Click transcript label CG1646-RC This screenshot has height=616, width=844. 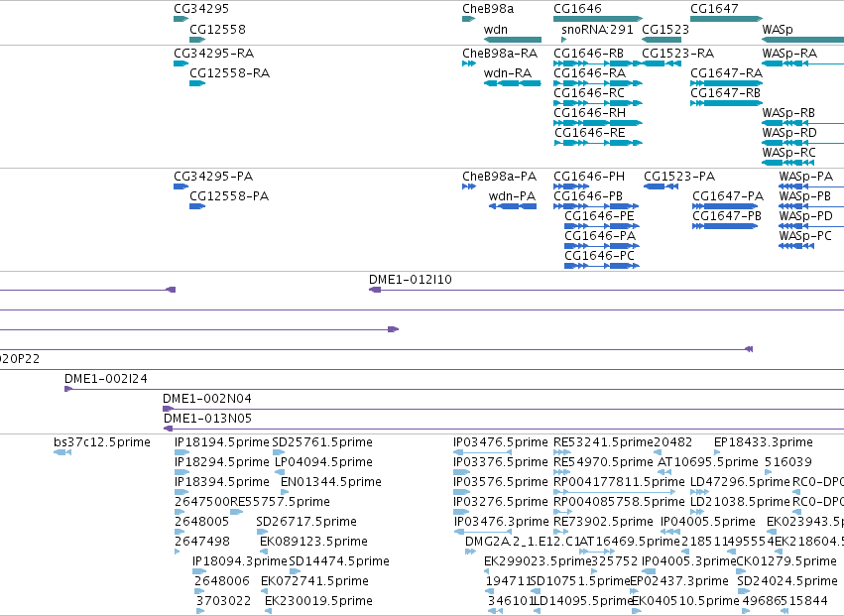(589, 93)
